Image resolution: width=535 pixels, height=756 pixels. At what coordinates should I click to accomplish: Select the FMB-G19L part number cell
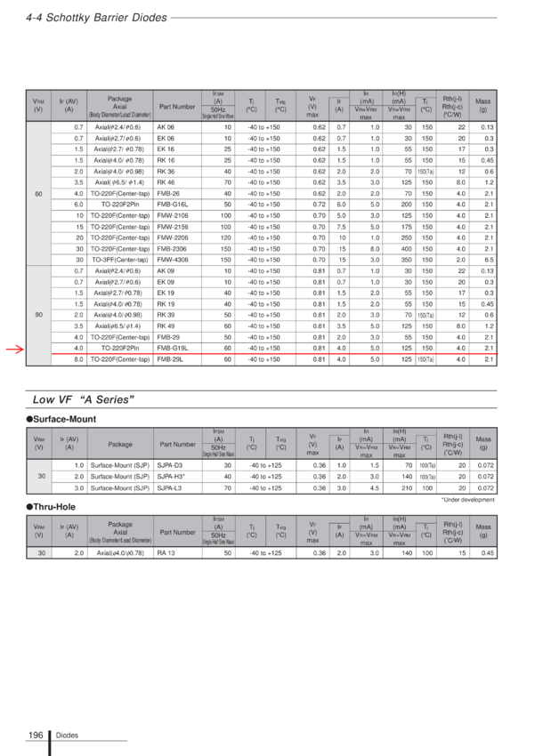tap(177, 348)
